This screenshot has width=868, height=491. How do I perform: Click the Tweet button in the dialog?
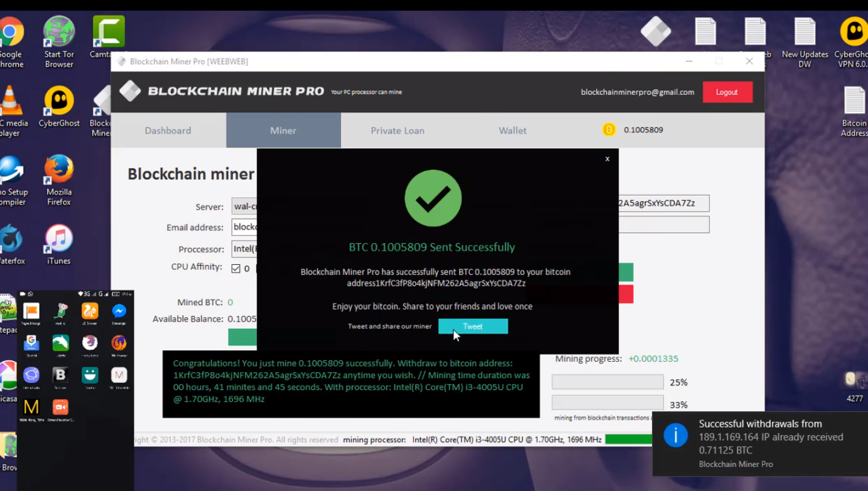pyautogui.click(x=472, y=326)
